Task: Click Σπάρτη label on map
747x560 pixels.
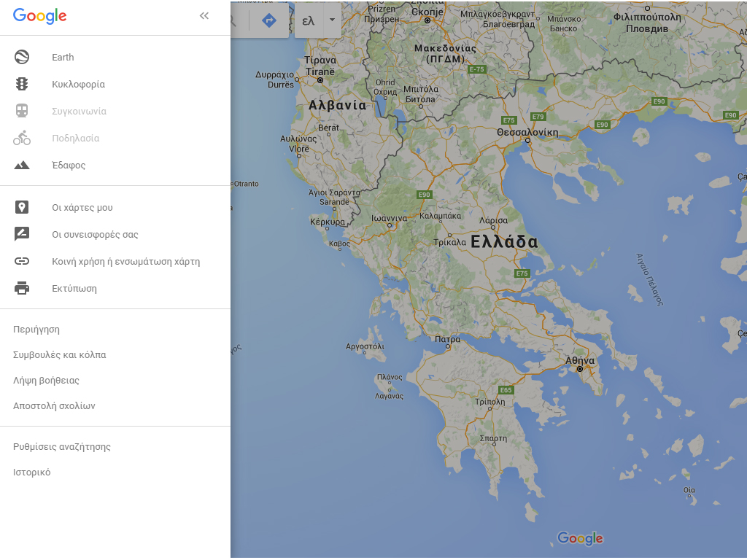Action: click(493, 438)
